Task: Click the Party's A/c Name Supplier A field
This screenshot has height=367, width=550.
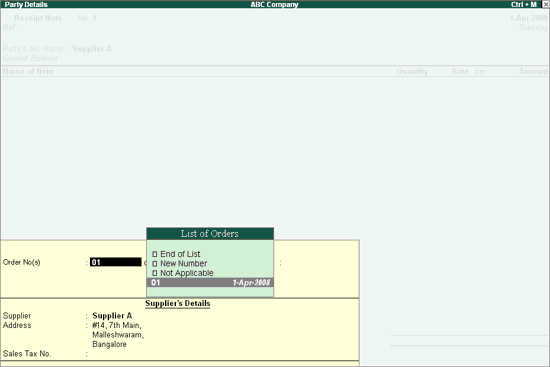Action: pos(92,49)
